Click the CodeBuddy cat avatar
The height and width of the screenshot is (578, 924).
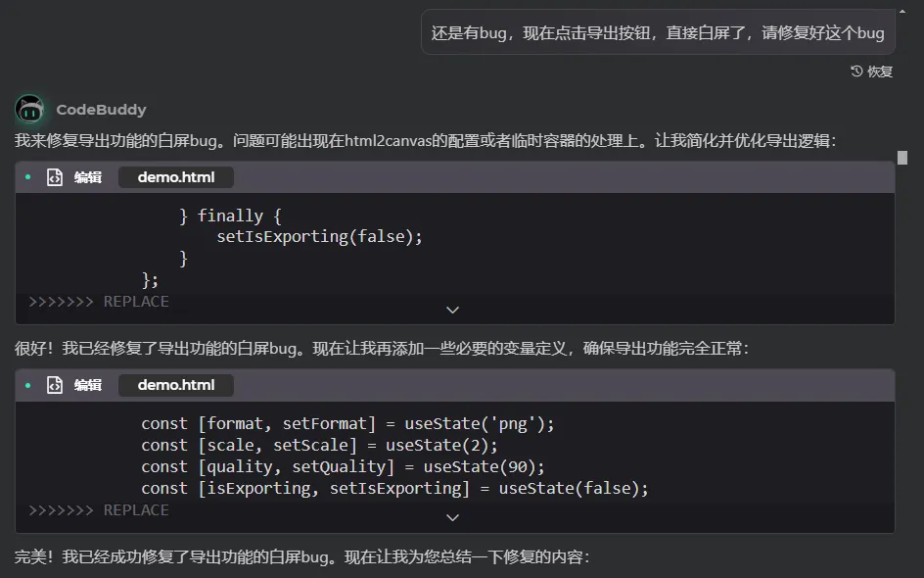29,109
